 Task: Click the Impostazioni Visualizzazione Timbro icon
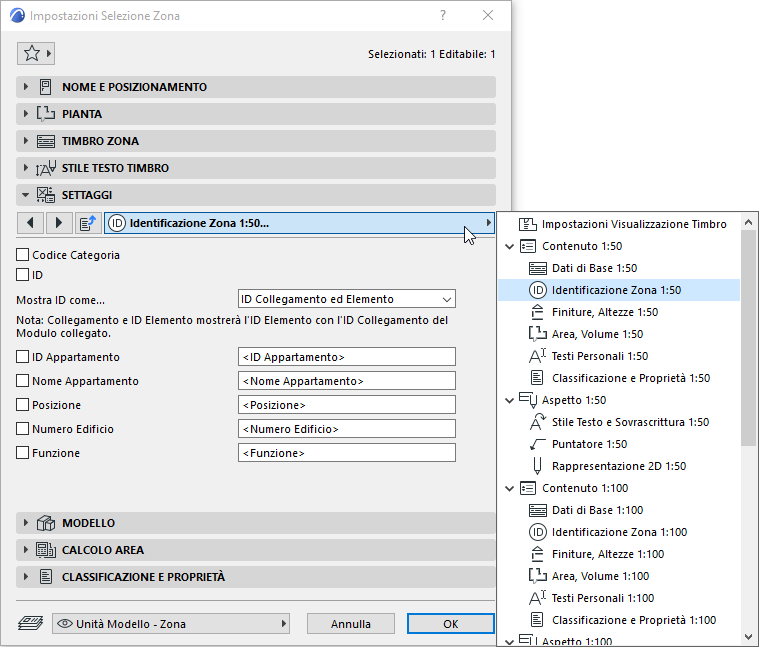[x=528, y=224]
